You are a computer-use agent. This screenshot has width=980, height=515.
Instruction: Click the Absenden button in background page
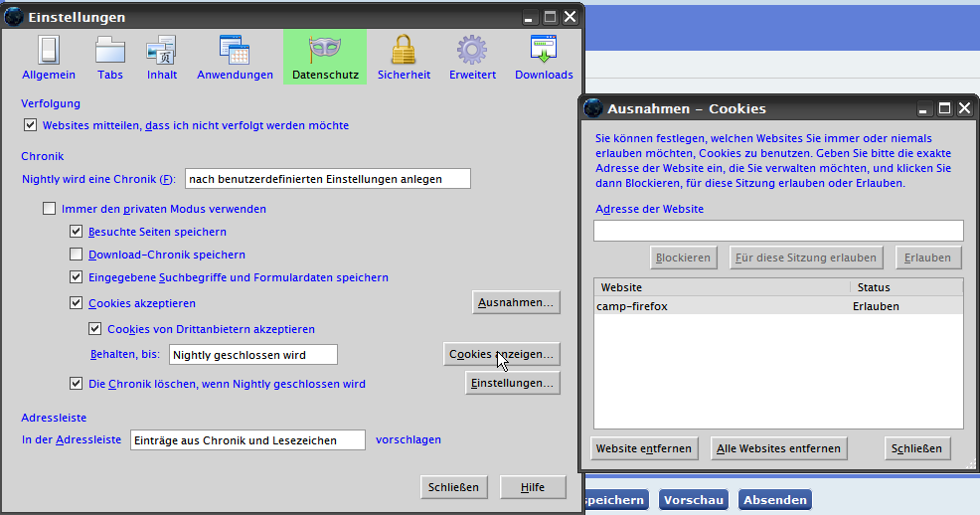pyautogui.click(x=775, y=500)
